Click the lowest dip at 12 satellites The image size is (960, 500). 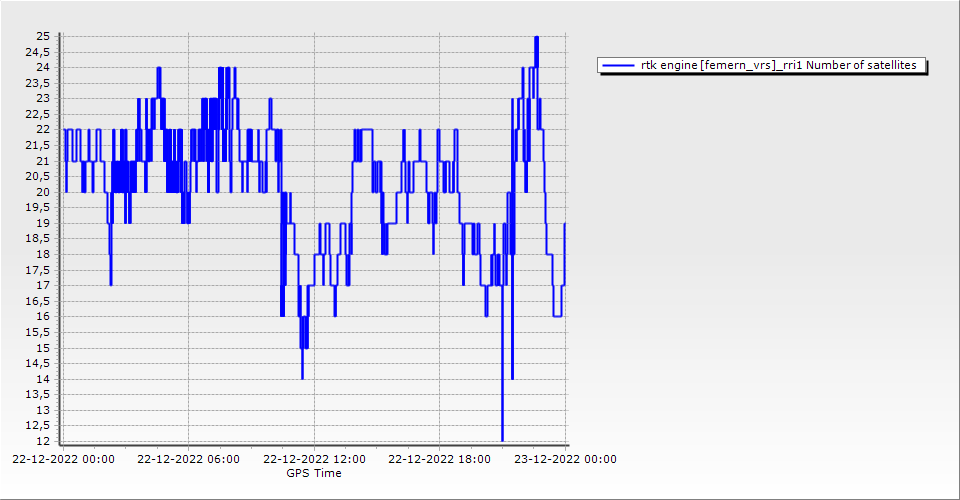[502, 438]
